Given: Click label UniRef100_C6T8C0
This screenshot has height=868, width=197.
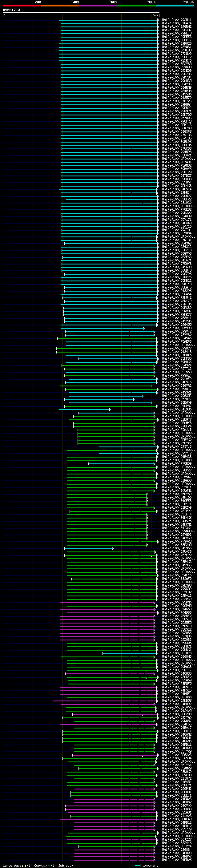Looking at the screenshot, I should (176, 653).
